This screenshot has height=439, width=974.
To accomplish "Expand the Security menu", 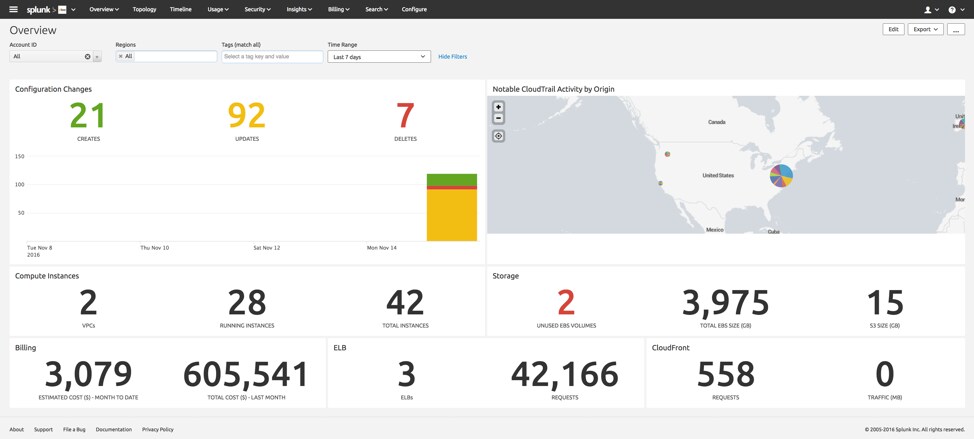I will pyautogui.click(x=258, y=9).
